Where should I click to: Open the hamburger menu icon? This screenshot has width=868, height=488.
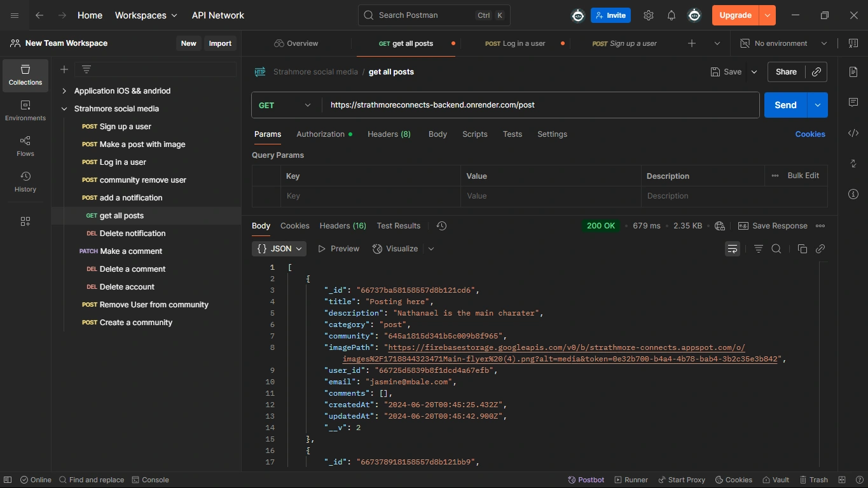pos(15,15)
